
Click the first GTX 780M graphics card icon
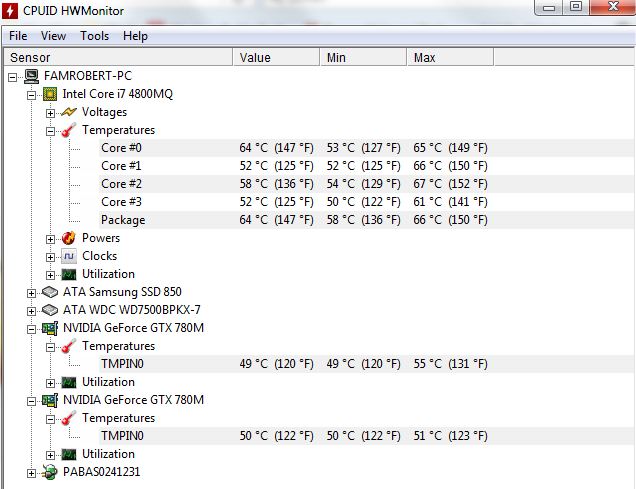50,328
